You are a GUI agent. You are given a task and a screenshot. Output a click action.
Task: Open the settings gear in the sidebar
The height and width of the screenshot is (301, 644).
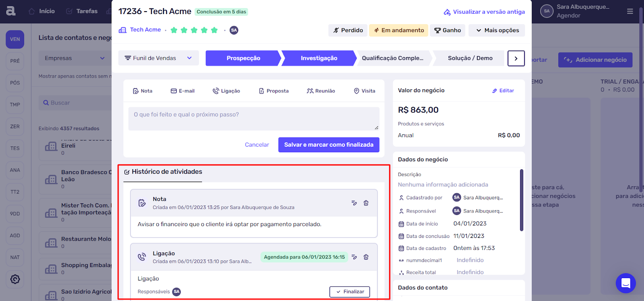(15, 279)
